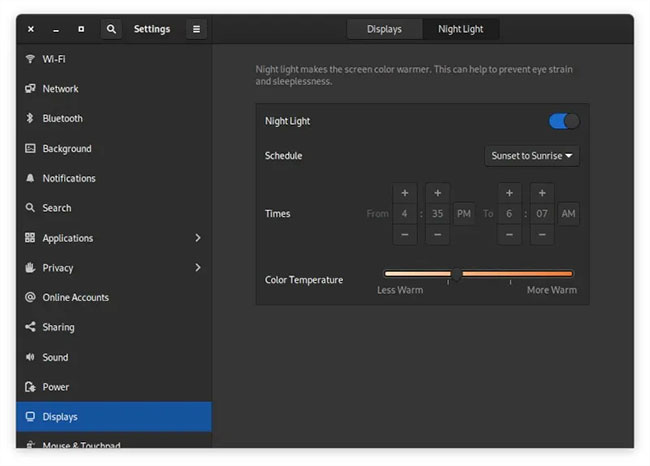
Task: Minimize the Settings window
Action: pyautogui.click(x=56, y=29)
